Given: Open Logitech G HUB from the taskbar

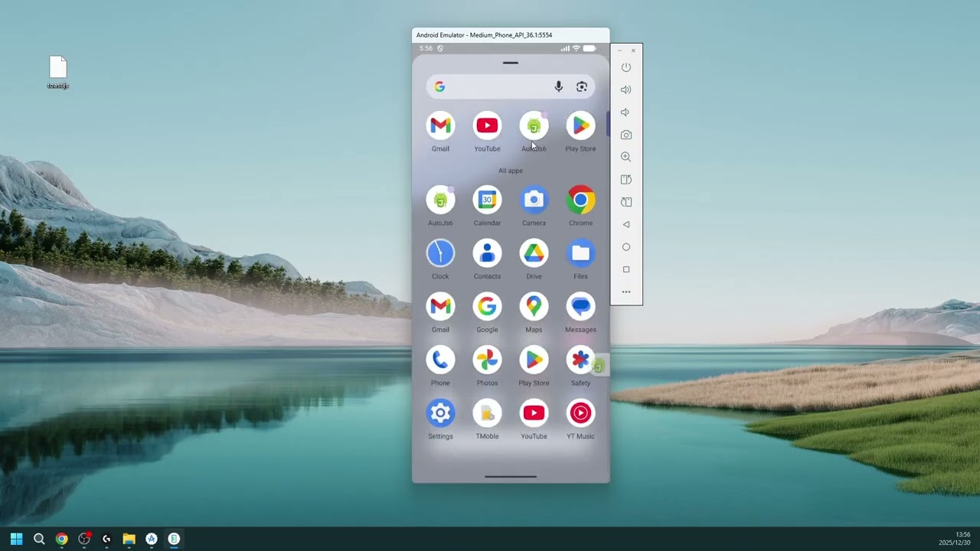Looking at the screenshot, I should tap(106, 539).
